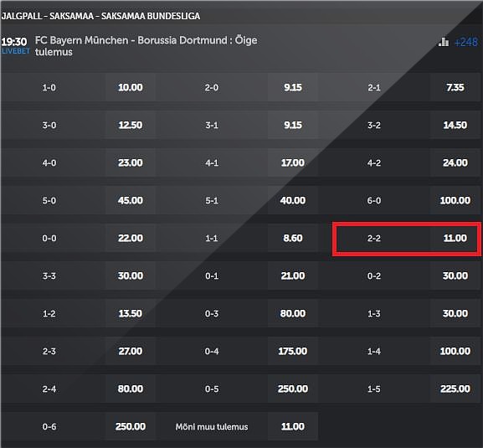Choose 2-4 score at 80.00
The height and width of the screenshot is (448, 483).
pos(131,389)
